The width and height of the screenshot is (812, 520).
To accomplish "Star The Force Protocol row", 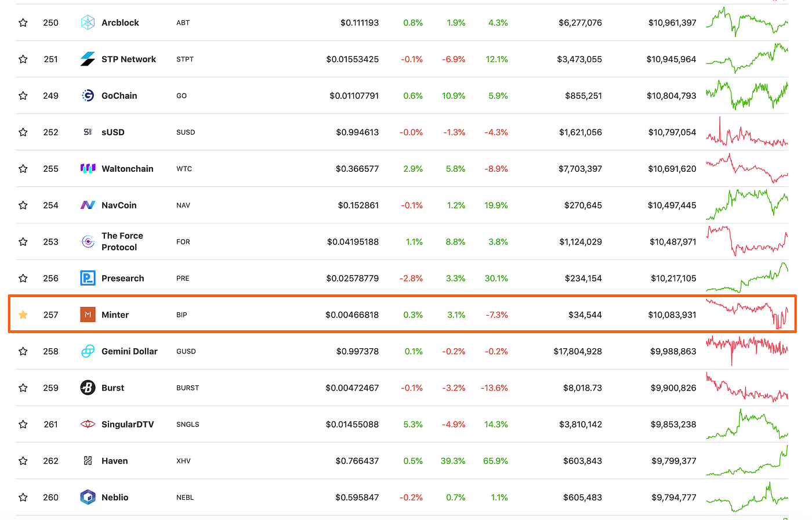I will [x=23, y=242].
